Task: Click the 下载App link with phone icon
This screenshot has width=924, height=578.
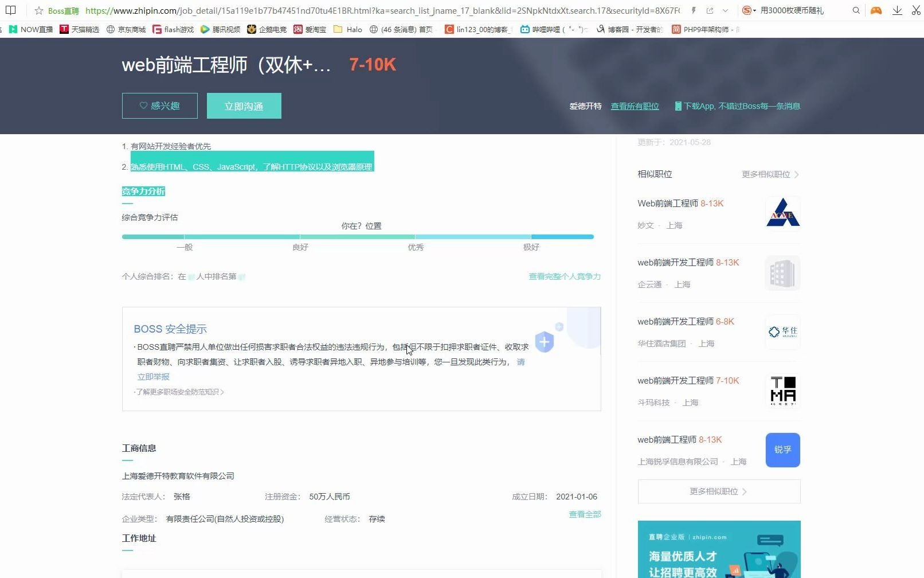Action: point(737,106)
